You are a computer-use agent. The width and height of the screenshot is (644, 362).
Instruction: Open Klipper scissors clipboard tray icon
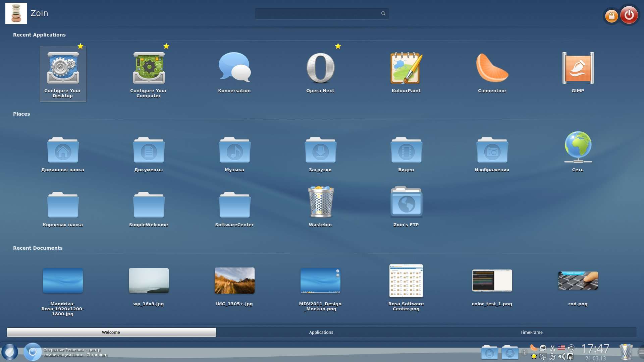(x=552, y=348)
